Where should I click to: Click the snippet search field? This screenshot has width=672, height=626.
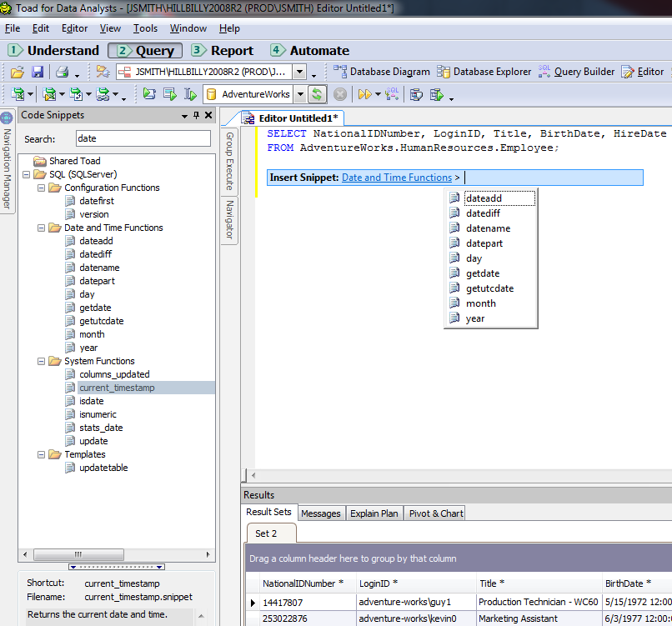(143, 138)
